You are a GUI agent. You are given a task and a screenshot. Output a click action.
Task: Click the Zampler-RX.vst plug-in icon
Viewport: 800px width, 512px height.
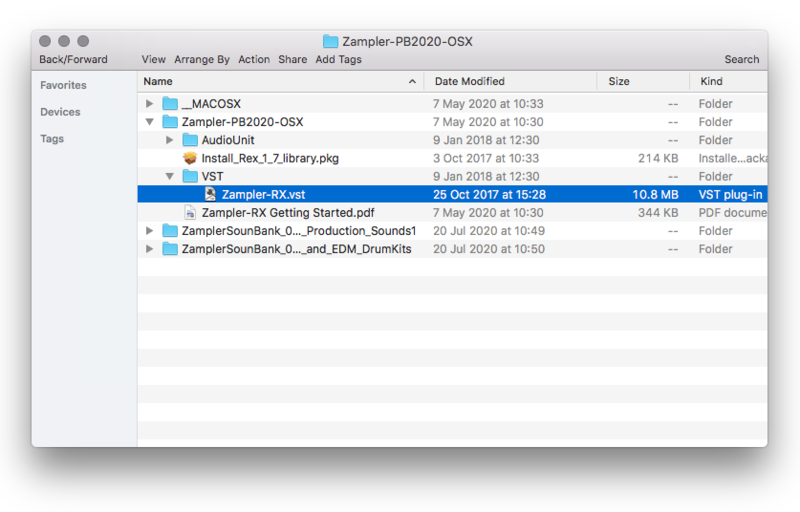pos(210,194)
